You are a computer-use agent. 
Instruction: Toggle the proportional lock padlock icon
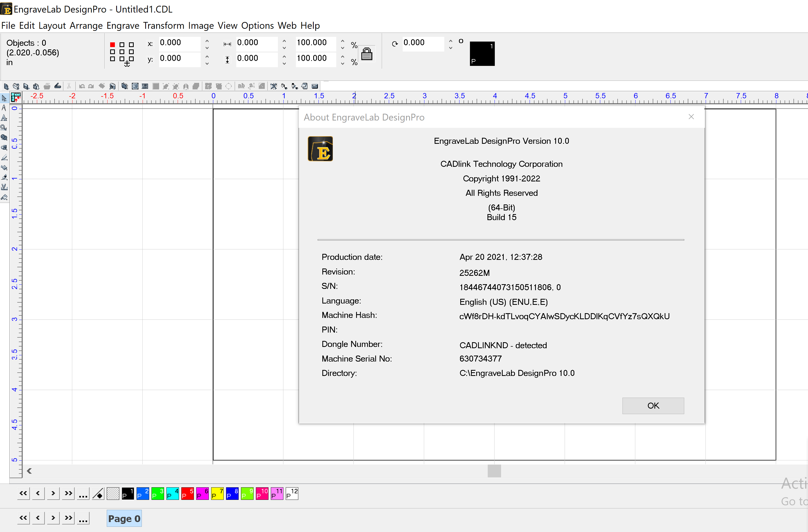pyautogui.click(x=367, y=54)
